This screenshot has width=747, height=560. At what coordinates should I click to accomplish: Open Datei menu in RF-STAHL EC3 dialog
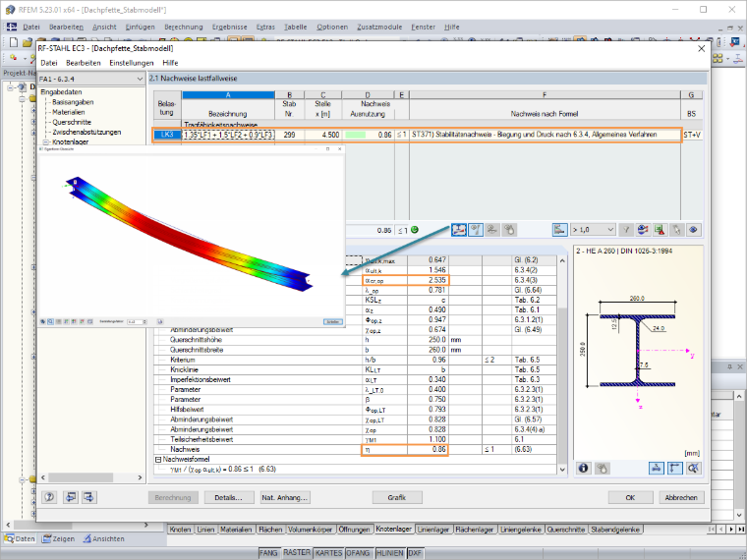(48, 63)
